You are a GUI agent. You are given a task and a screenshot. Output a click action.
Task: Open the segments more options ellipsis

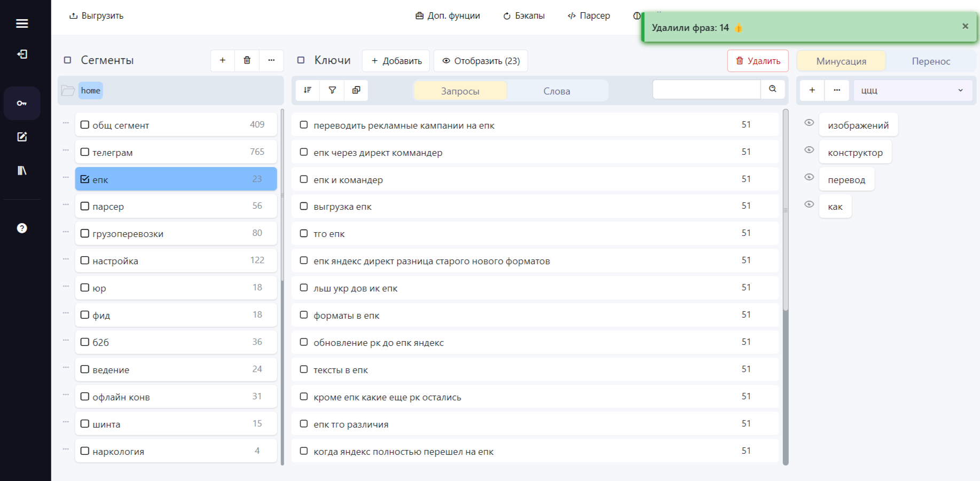coord(271,60)
